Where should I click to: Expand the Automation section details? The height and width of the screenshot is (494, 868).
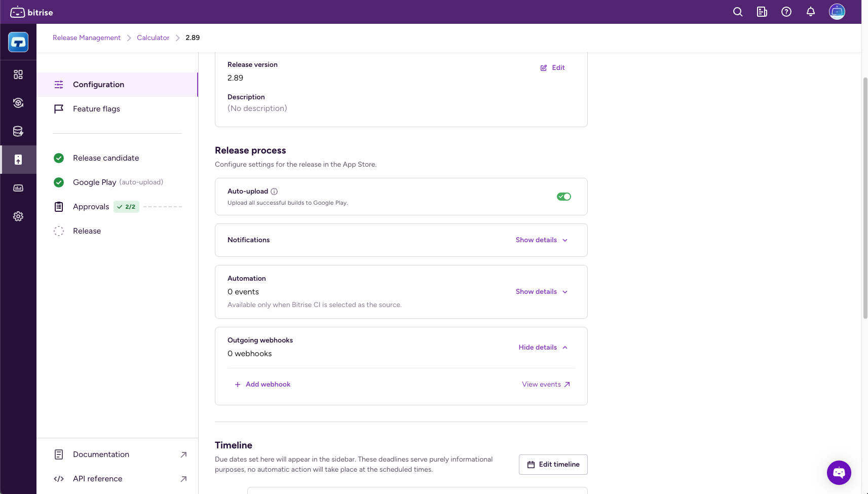(x=540, y=291)
